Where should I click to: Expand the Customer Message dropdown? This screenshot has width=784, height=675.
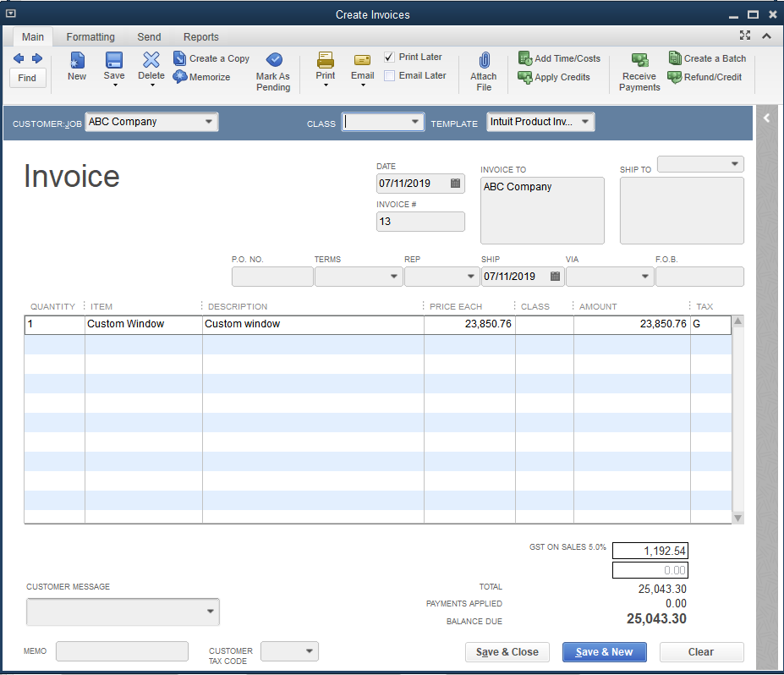[208, 612]
